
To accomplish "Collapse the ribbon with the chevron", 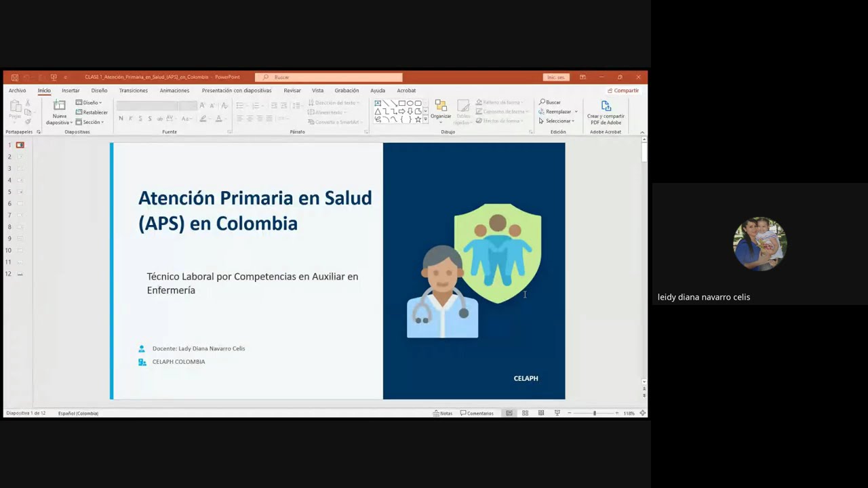I will click(x=642, y=132).
